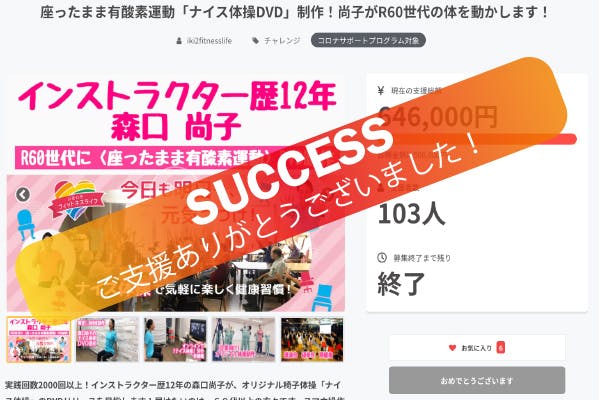
Task: Click the heart icon in the お気に入り button
Action: [x=452, y=348]
